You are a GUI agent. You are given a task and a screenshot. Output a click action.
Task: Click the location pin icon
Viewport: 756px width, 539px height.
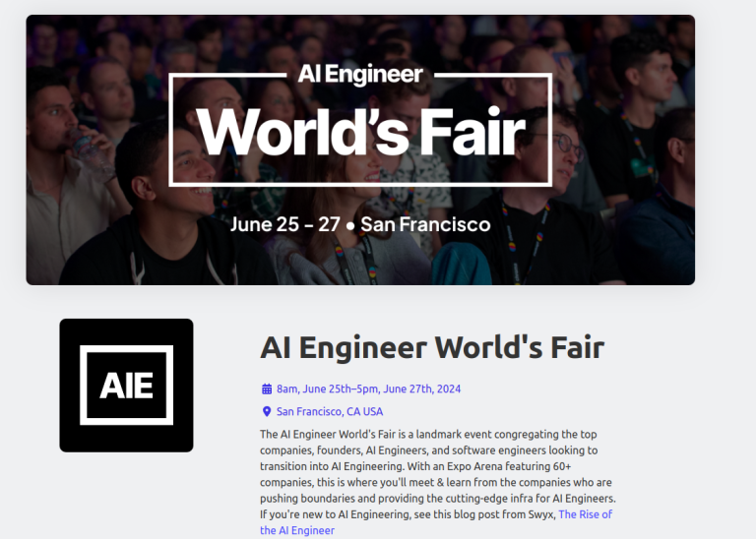(x=266, y=411)
